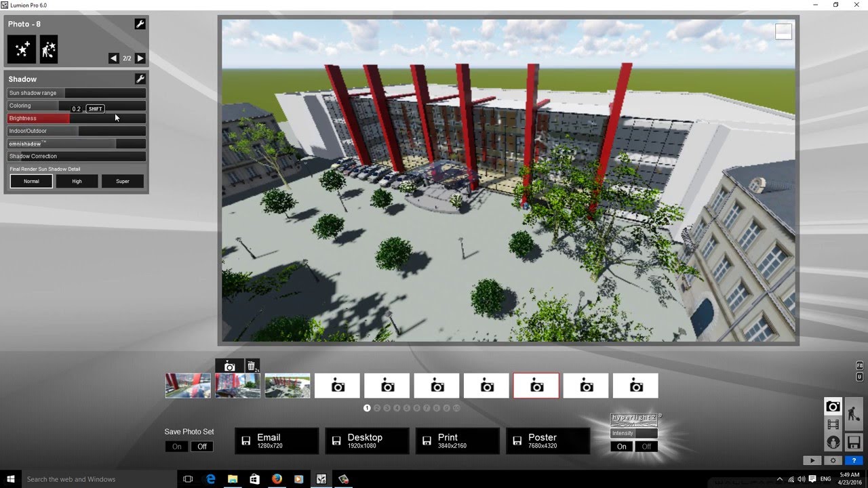868x488 pixels.
Task: Click the New Effect stars icon
Action: click(21, 49)
